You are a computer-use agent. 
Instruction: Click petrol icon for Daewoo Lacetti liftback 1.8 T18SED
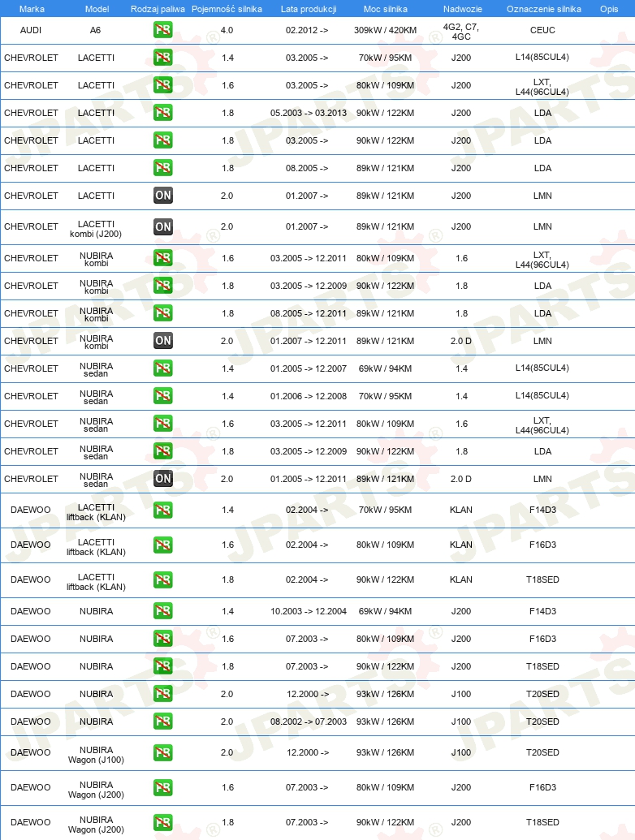tap(163, 579)
